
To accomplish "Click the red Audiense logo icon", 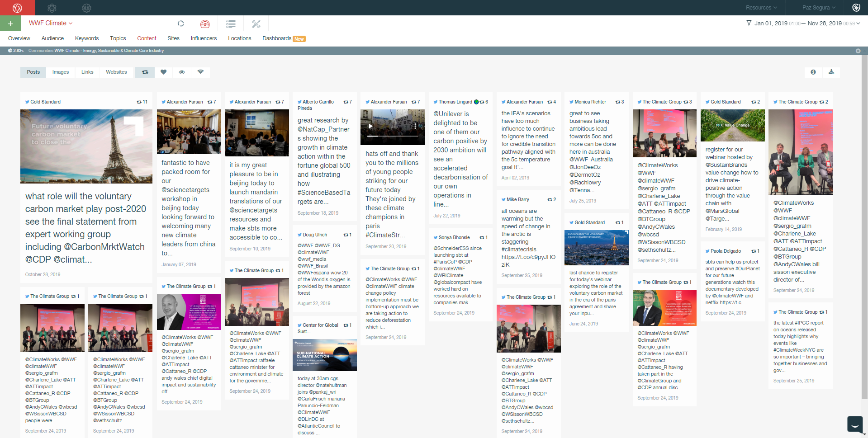I will point(17,8).
